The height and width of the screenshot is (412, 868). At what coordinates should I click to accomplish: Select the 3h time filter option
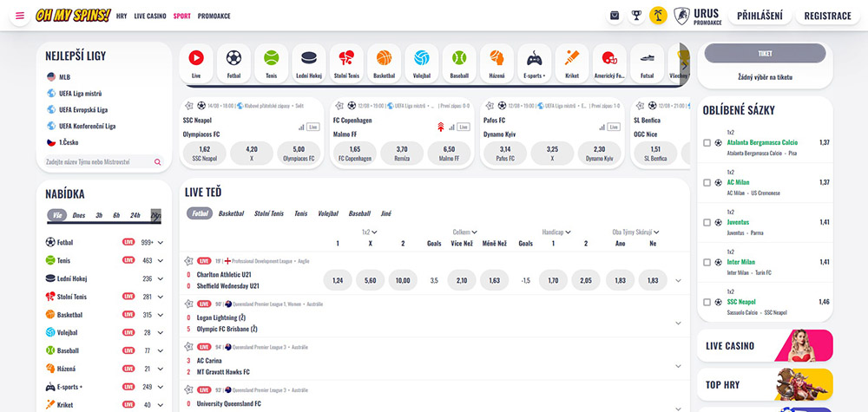(x=99, y=215)
